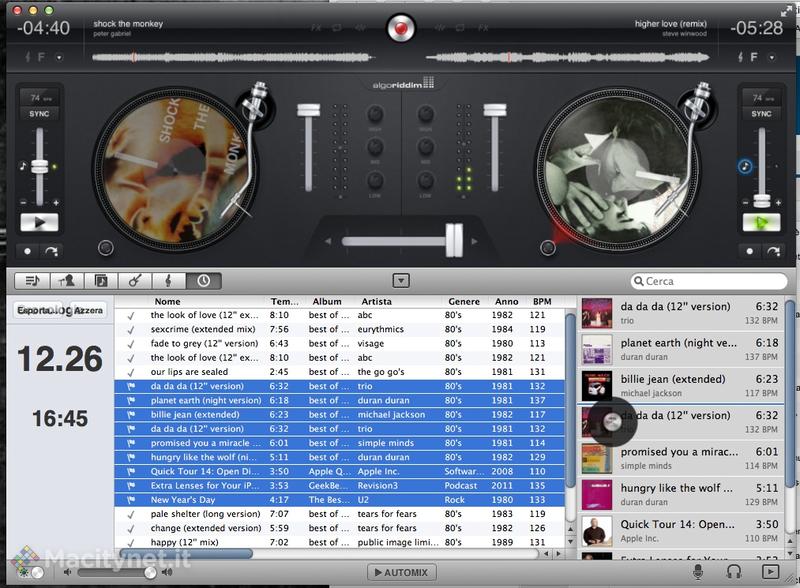Open right deck key F dropdown arrow
Image resolution: width=800 pixels, height=588 pixels.
pos(771,57)
